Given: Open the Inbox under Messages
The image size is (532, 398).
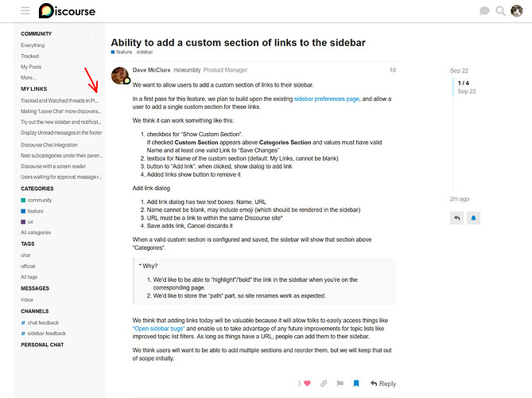Looking at the screenshot, I should [27, 299].
